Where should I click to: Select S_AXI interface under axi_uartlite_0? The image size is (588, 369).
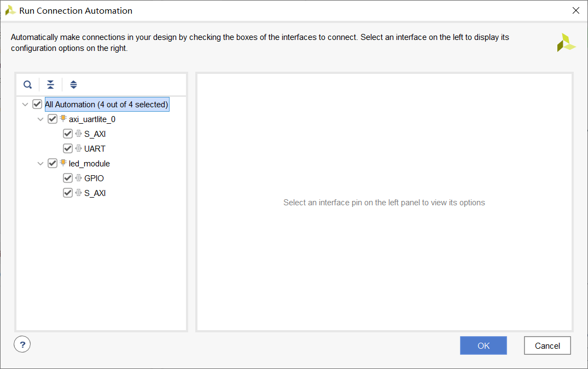click(95, 134)
